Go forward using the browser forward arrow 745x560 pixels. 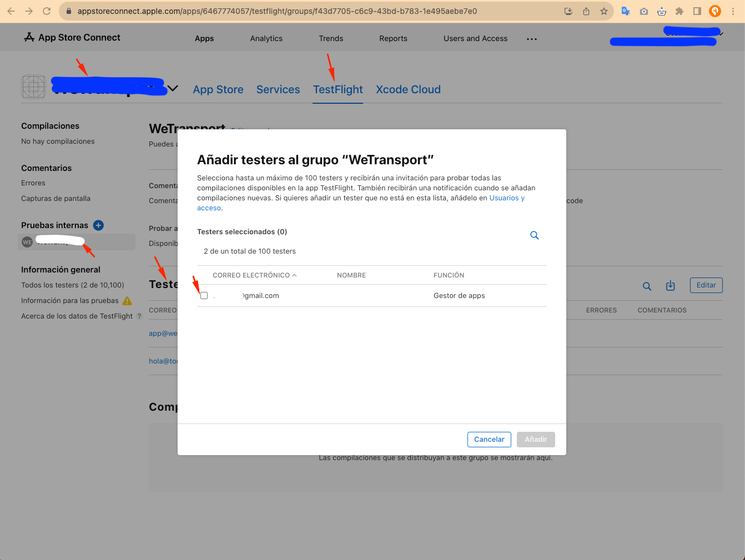pos(29,11)
